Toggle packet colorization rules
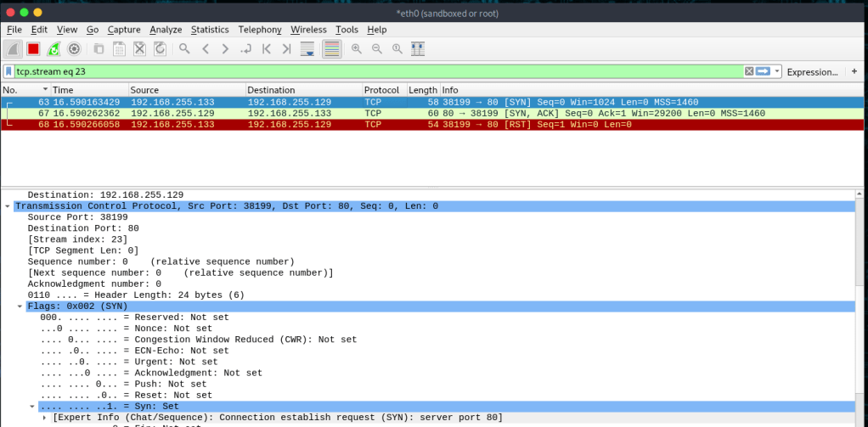The width and height of the screenshot is (868, 427). [x=331, y=49]
